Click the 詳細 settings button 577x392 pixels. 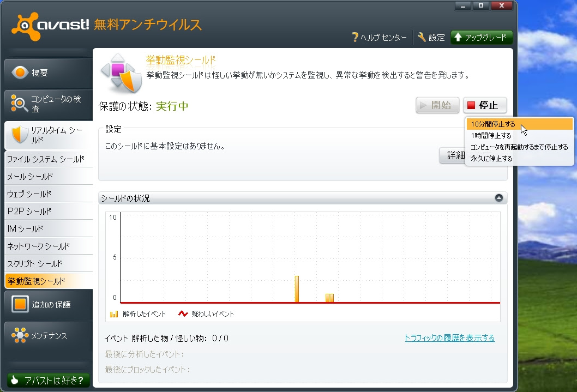pyautogui.click(x=453, y=155)
